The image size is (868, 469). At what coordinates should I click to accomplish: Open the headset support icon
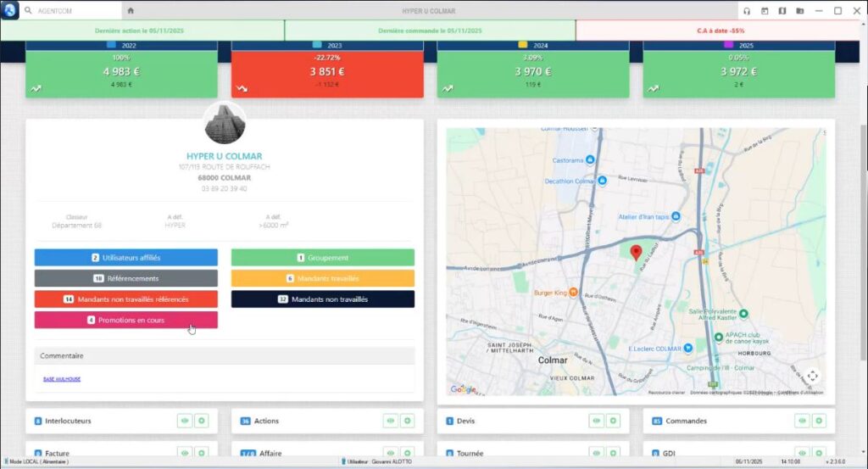(x=747, y=11)
